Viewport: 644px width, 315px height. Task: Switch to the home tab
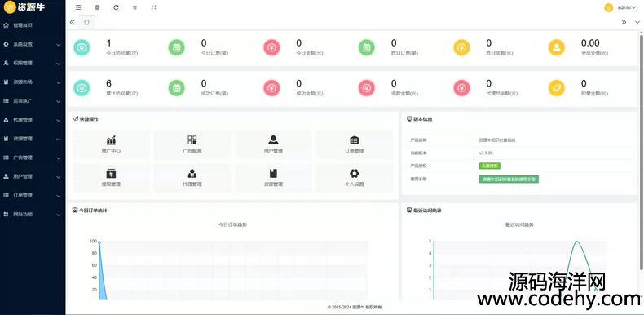(x=86, y=22)
